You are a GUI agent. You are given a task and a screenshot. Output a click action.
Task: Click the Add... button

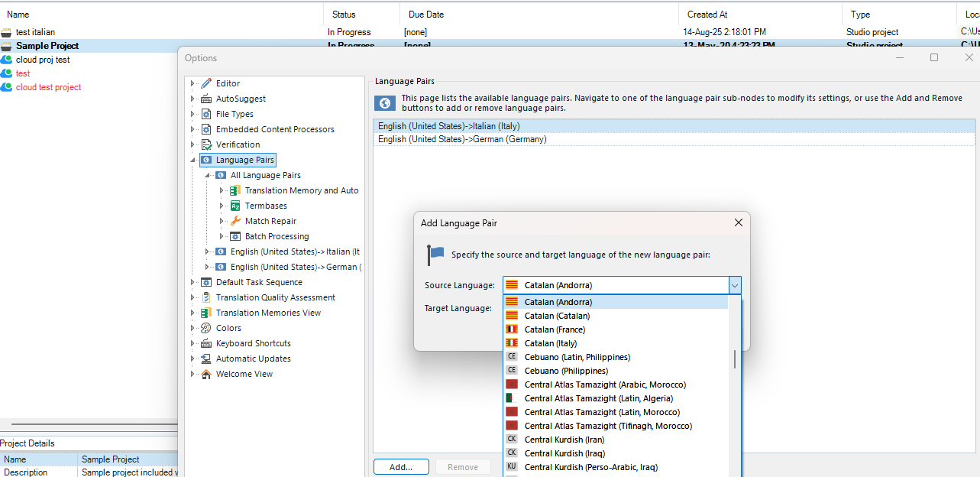tap(401, 466)
